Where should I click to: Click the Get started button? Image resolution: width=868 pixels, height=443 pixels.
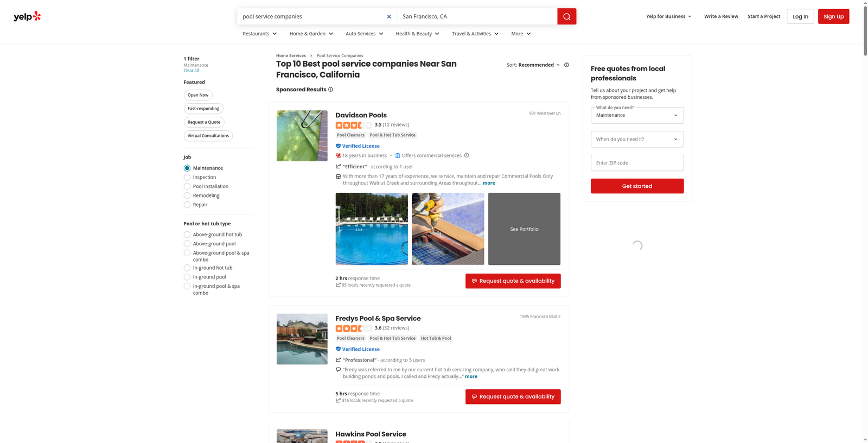coord(637,186)
